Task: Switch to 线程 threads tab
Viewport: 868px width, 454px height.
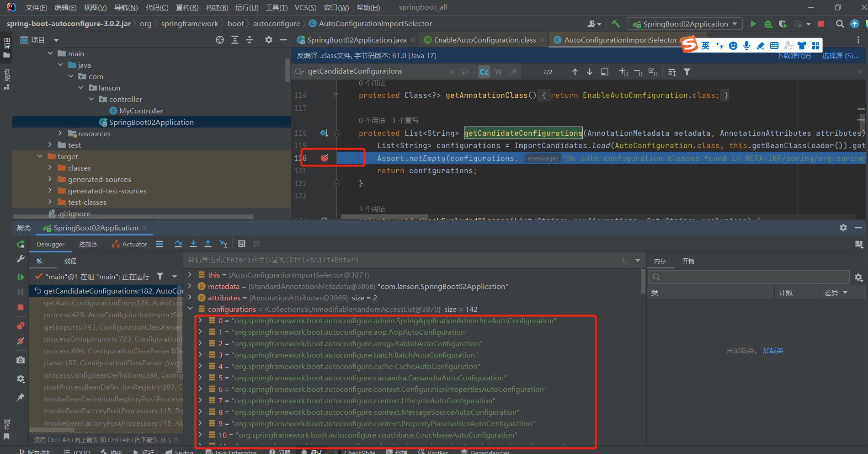Action: [70, 261]
